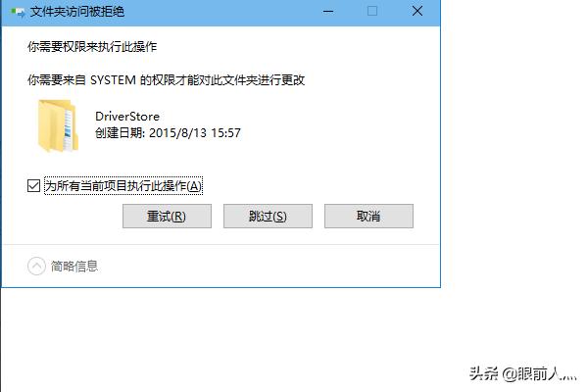Collapse details using the circular chevron icon

[36, 267]
